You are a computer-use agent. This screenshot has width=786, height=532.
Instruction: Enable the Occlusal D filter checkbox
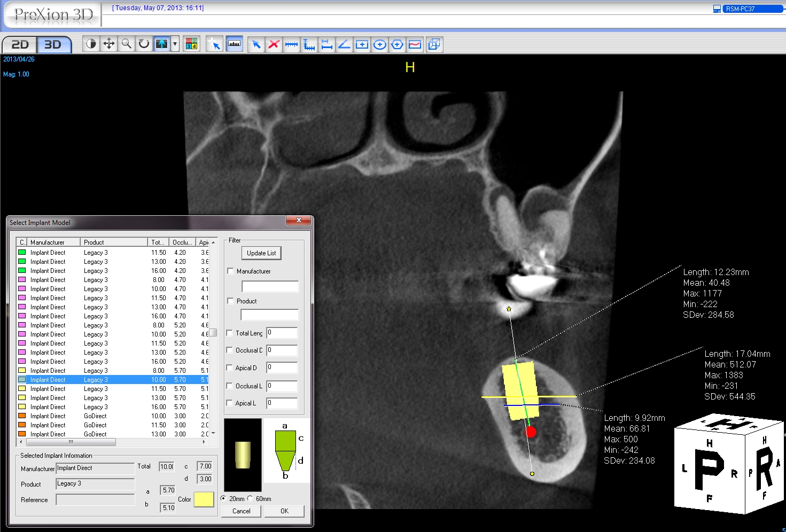click(x=229, y=350)
